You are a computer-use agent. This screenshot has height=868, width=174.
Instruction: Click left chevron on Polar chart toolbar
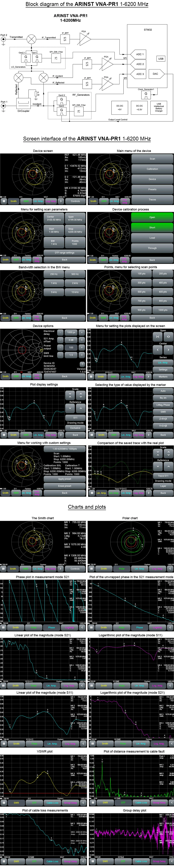(170, 569)
